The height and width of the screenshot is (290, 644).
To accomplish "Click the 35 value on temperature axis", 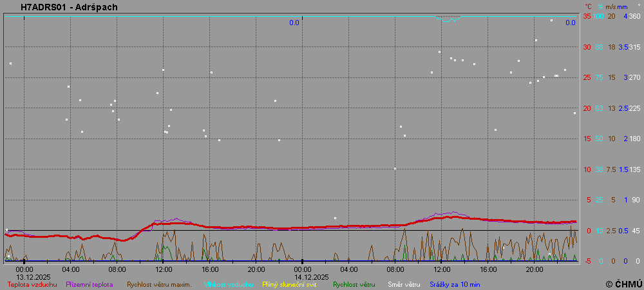I will click(587, 16).
